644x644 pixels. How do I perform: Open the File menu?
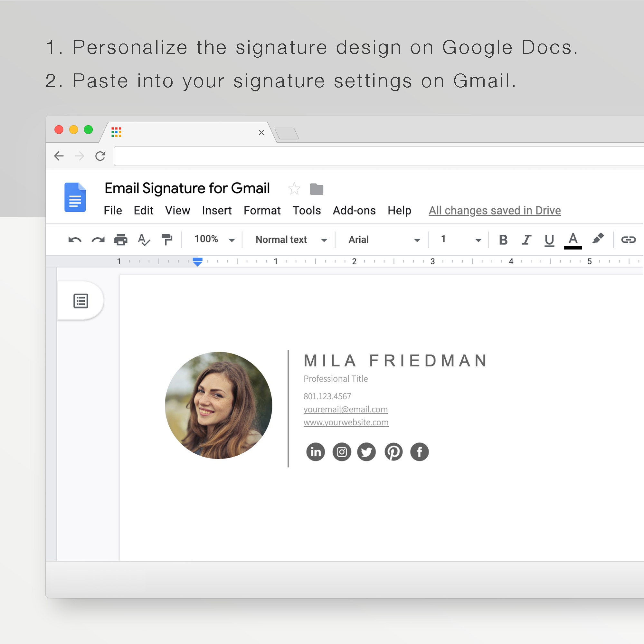click(113, 211)
